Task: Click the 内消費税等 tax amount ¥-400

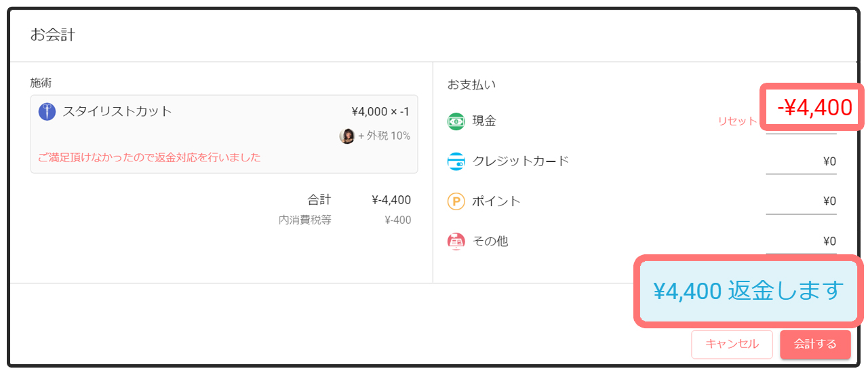Action: (397, 220)
